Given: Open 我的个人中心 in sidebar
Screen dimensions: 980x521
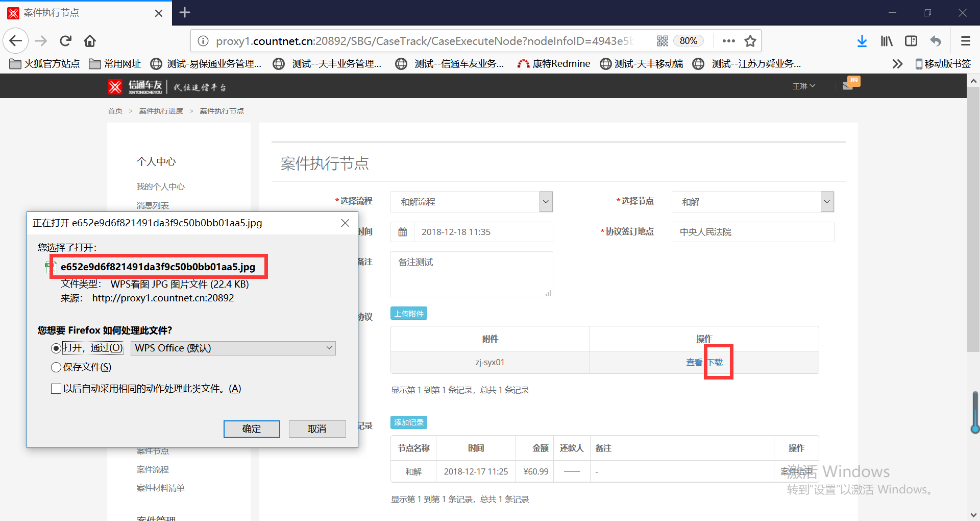Looking at the screenshot, I should coord(160,186).
